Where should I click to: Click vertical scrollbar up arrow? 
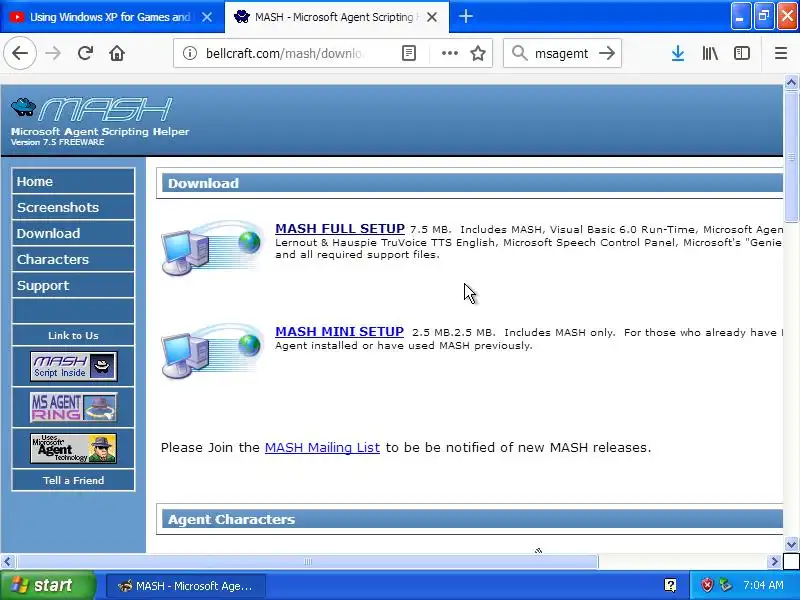pos(791,82)
